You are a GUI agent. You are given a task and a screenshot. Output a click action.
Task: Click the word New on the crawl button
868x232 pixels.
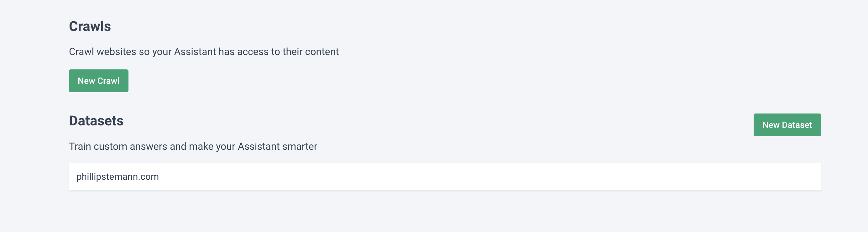point(86,81)
